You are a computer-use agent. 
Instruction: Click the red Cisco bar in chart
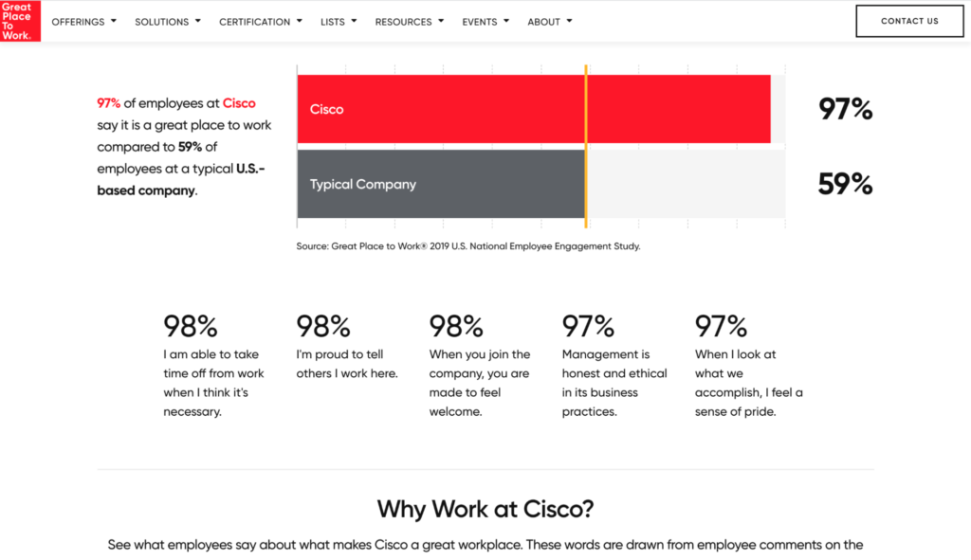click(534, 109)
